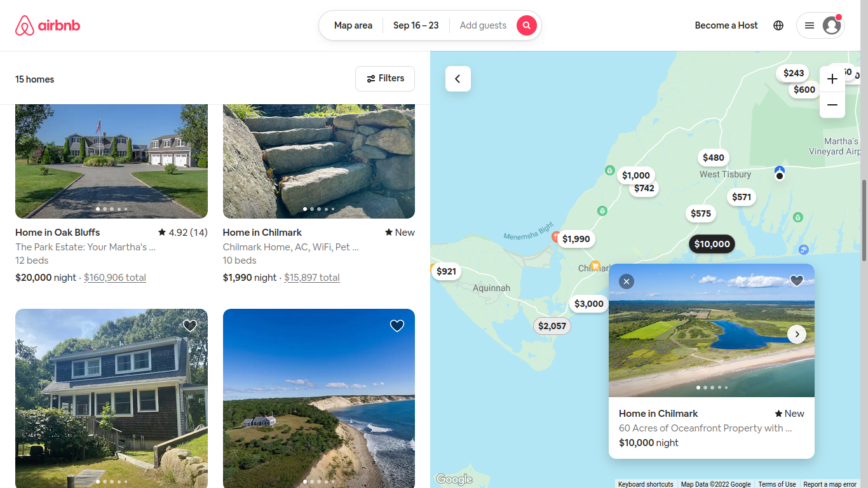The image size is (868, 488).
Task: Select the $1,000 map price marker
Action: click(636, 175)
